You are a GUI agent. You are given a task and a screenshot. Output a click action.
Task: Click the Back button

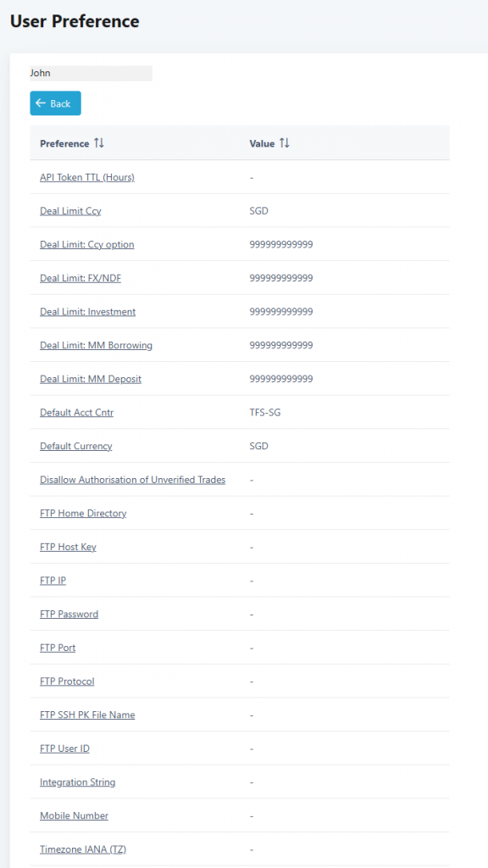[55, 103]
